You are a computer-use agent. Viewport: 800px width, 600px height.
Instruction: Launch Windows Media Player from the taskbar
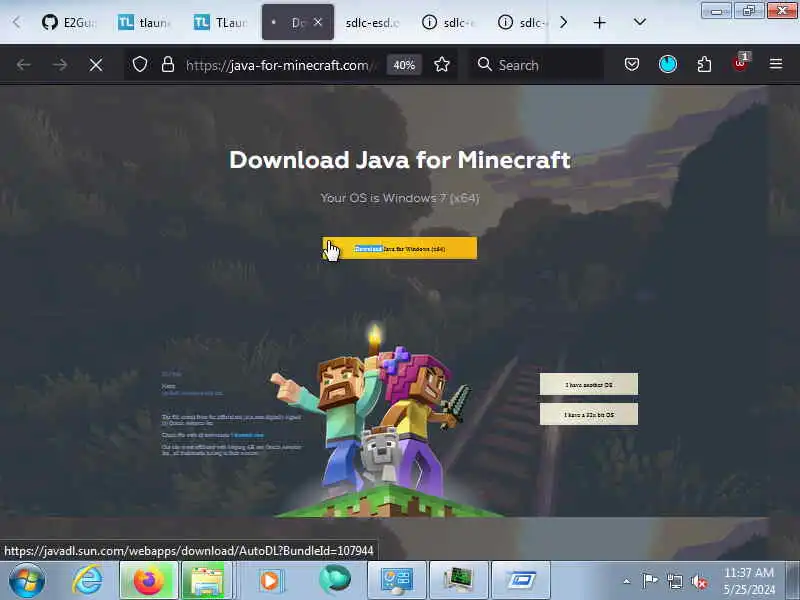pyautogui.click(x=270, y=581)
